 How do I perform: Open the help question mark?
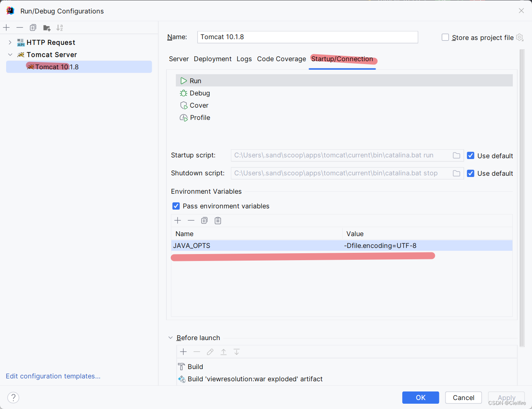click(x=13, y=398)
